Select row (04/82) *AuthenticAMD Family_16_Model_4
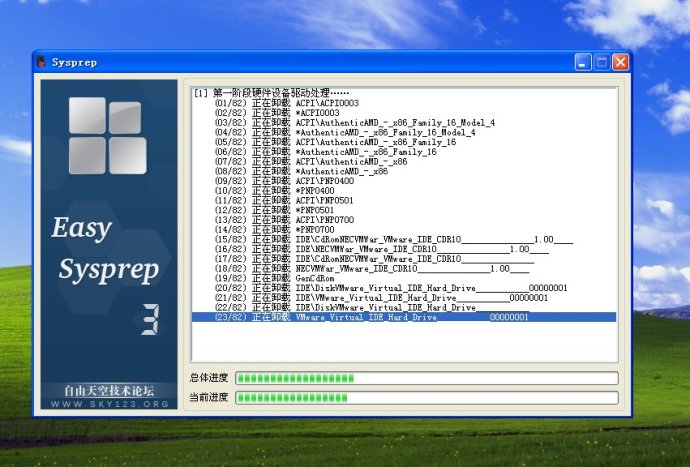 coord(404,132)
